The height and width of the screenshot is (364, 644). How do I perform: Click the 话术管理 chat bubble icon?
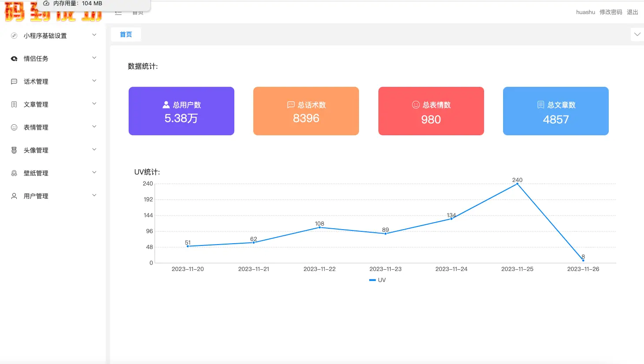[14, 82]
